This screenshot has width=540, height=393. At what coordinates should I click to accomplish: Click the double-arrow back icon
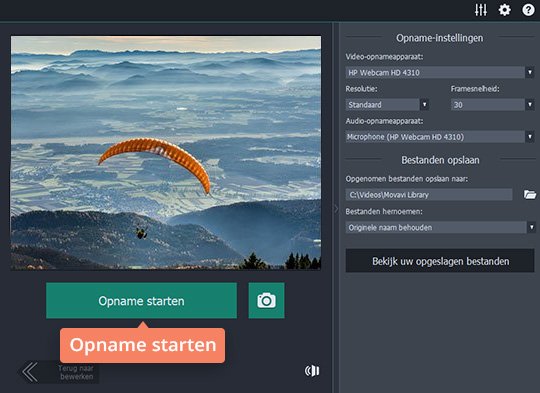coord(30,372)
